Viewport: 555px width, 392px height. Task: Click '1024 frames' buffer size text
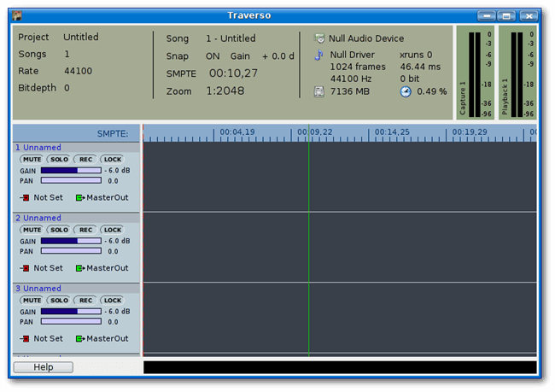(x=358, y=67)
